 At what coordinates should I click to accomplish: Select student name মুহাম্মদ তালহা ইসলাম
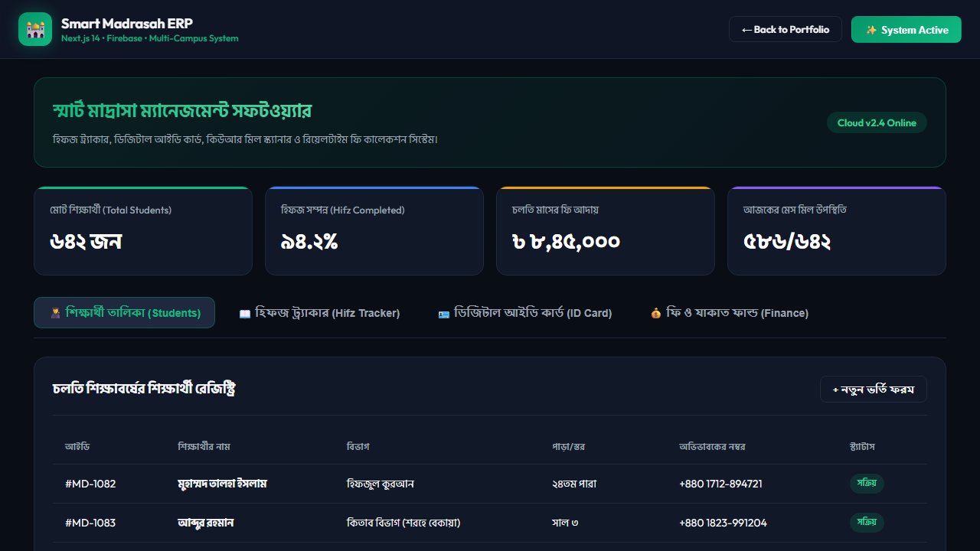(x=222, y=484)
